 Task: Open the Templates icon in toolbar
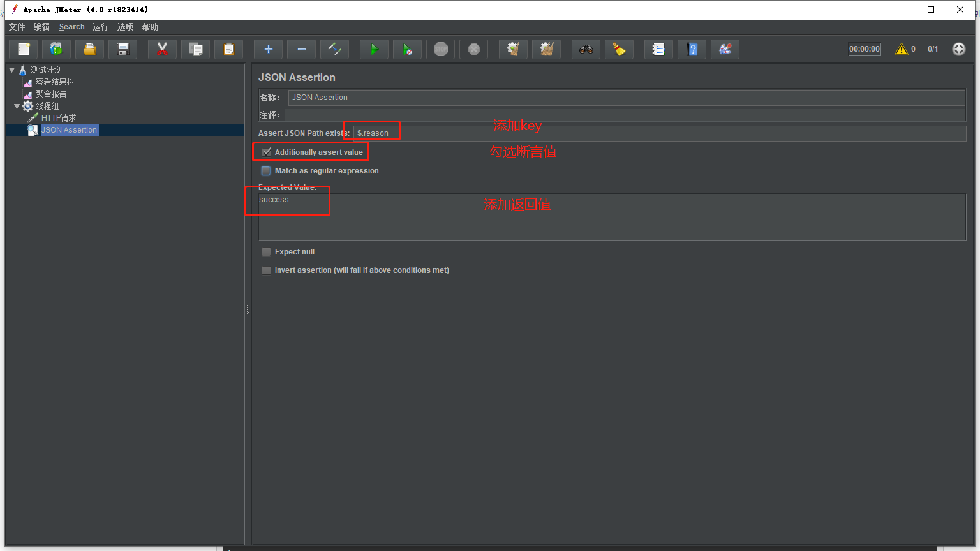(x=57, y=49)
